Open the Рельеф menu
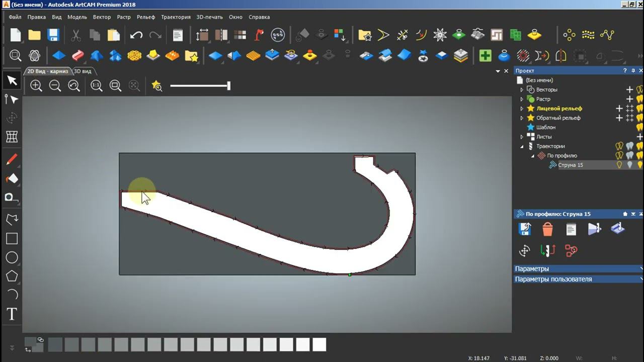This screenshot has width=644, height=362. coord(146,17)
